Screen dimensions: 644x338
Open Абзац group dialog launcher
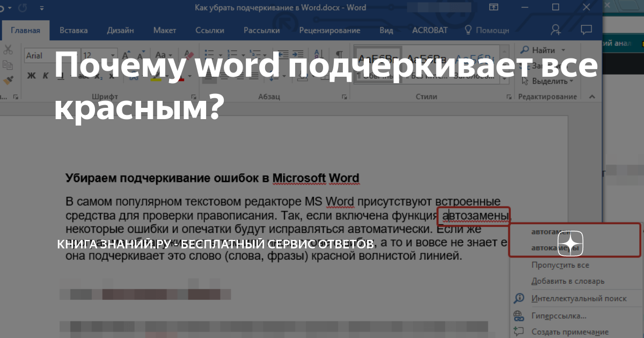344,97
